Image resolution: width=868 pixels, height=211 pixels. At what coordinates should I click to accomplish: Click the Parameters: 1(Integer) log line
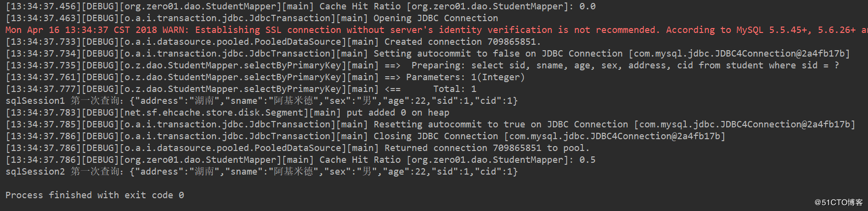click(265, 77)
